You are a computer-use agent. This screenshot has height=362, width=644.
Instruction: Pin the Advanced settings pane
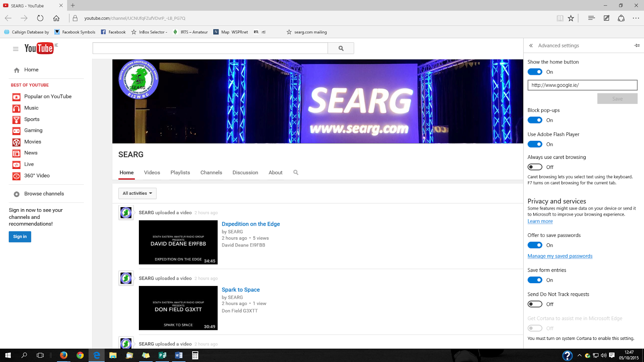coord(637,45)
